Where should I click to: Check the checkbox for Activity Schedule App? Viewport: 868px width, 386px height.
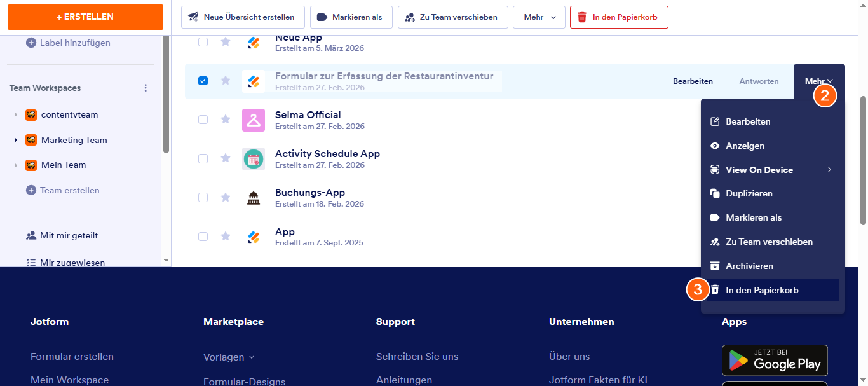tap(203, 158)
